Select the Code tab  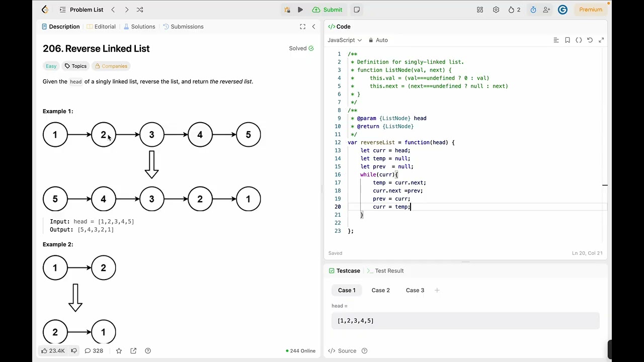click(x=339, y=27)
